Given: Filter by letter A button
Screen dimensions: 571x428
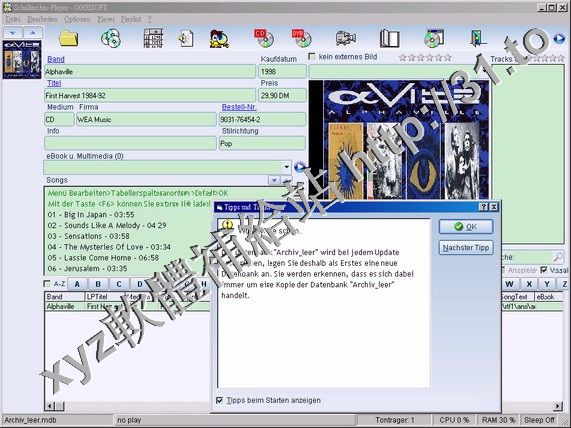Looking at the screenshot, I should pyautogui.click(x=77, y=284).
